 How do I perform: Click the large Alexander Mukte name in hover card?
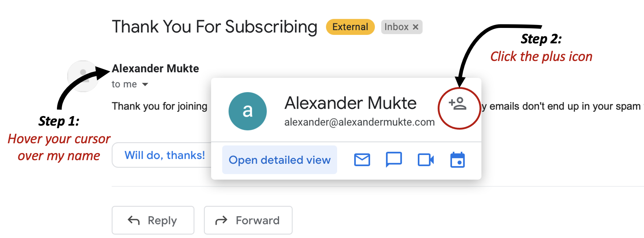[x=350, y=103]
